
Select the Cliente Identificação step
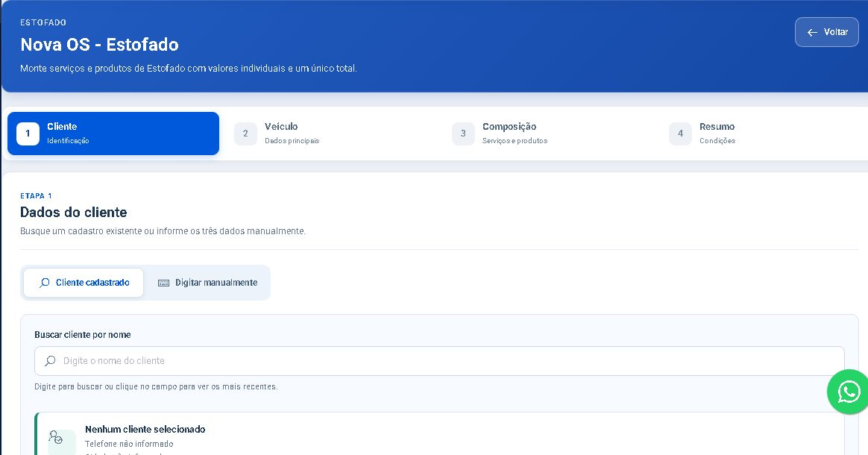coord(113,134)
